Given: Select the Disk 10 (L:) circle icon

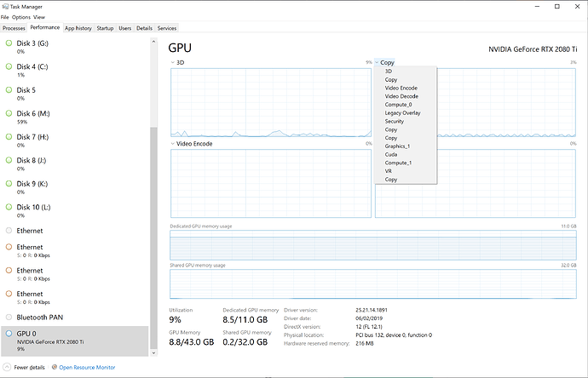Looking at the screenshot, I should [9, 207].
